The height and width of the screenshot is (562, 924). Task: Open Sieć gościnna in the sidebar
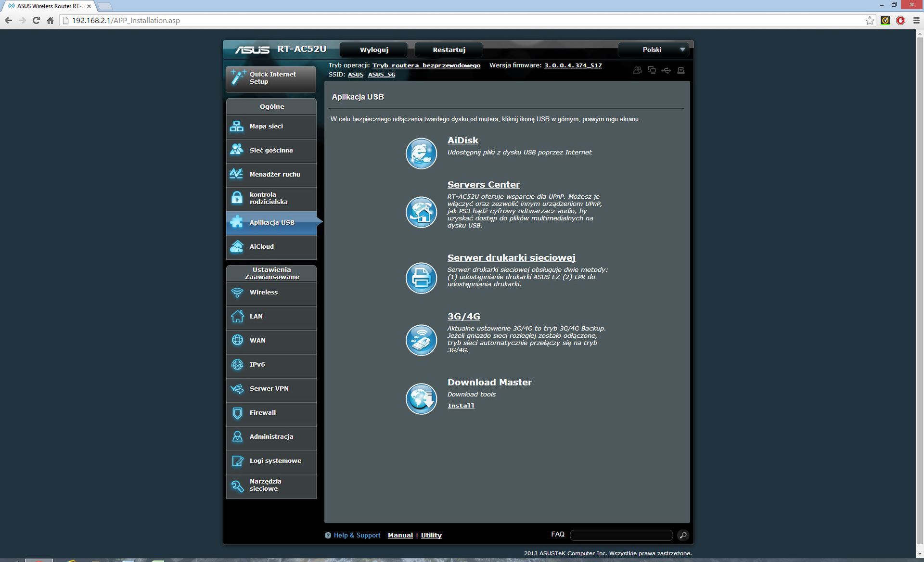pos(271,151)
